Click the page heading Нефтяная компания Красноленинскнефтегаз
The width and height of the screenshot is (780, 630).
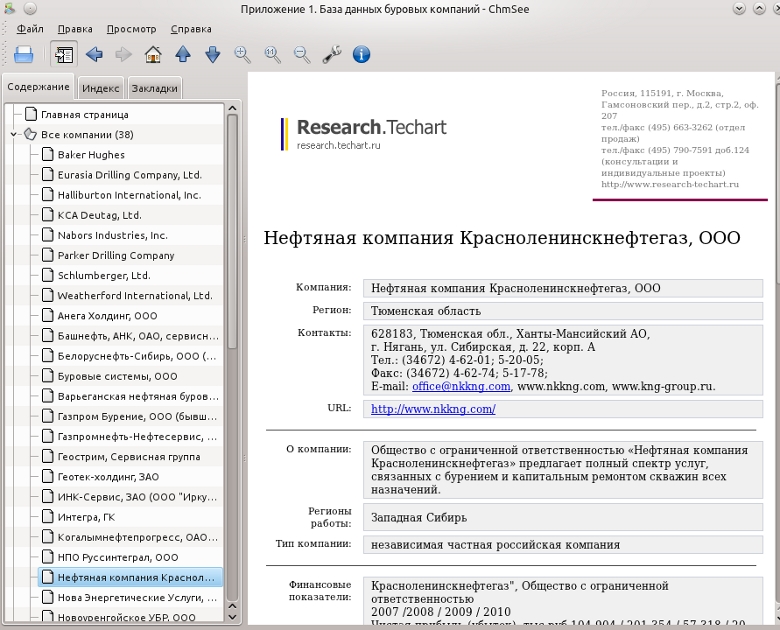pos(502,237)
